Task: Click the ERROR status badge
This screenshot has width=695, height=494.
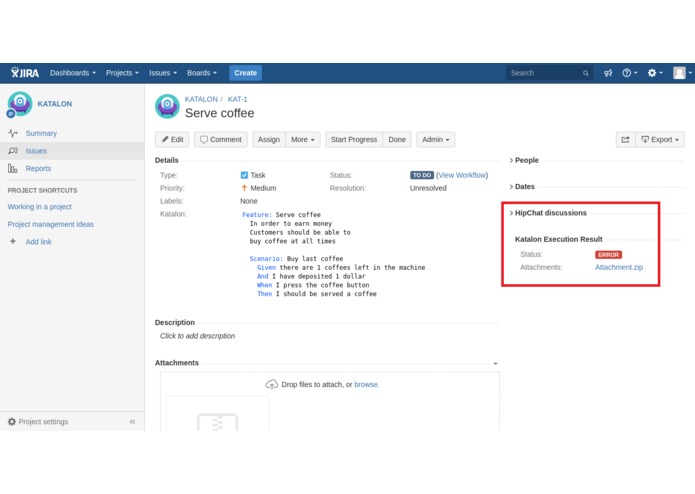Action: point(608,255)
